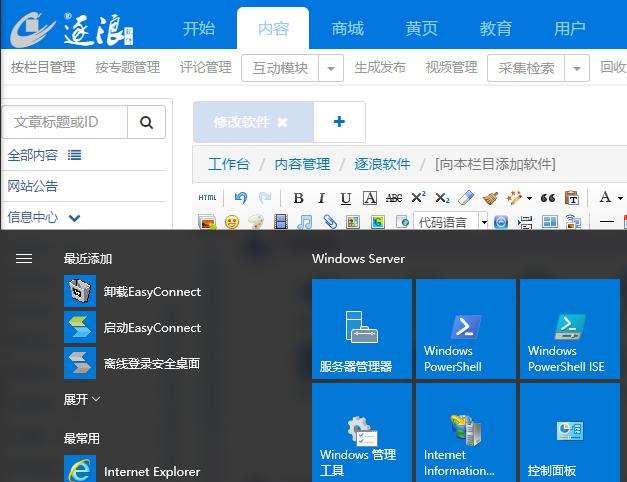The height and width of the screenshot is (482, 627).
Task: Apply underline formatting
Action: (345, 198)
